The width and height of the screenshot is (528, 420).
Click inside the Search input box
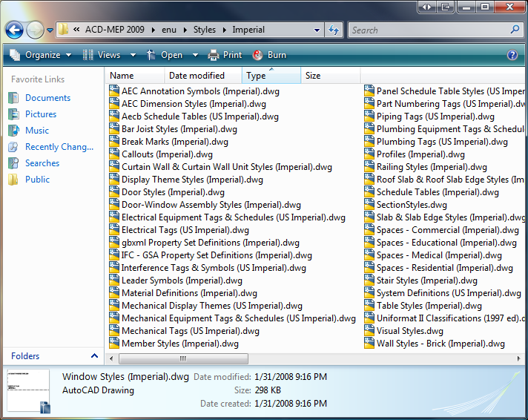pyautogui.click(x=429, y=30)
